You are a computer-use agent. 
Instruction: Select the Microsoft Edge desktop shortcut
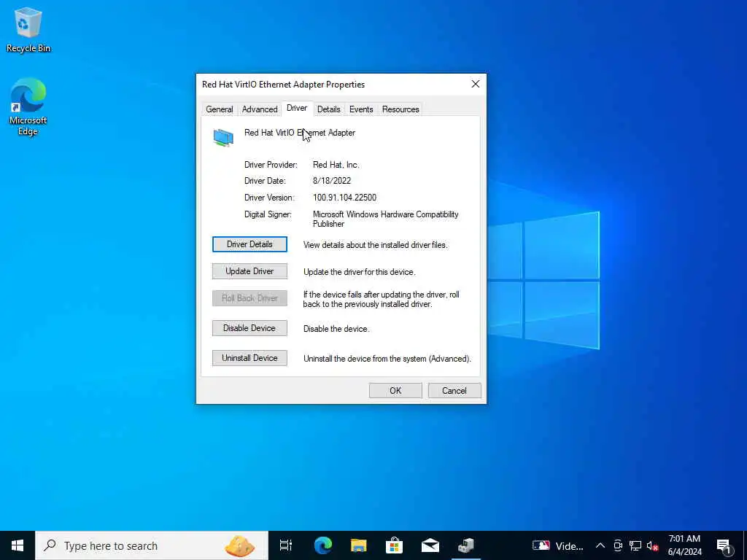(28, 106)
